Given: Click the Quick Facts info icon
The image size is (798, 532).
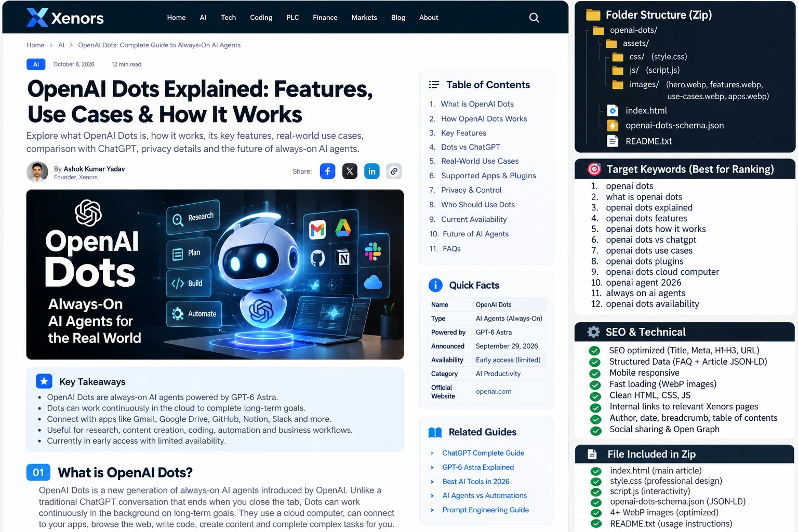Looking at the screenshot, I should coord(435,285).
